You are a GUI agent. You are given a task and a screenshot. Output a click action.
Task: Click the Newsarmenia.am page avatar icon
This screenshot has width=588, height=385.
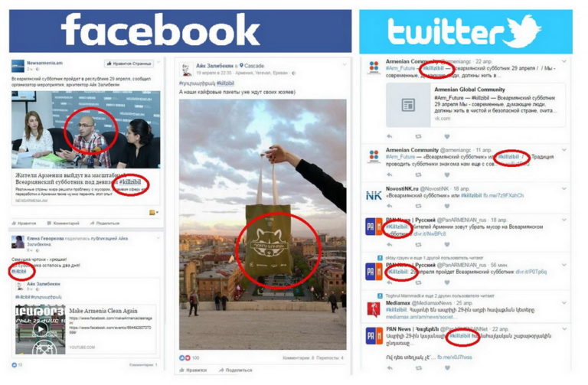[18, 67]
